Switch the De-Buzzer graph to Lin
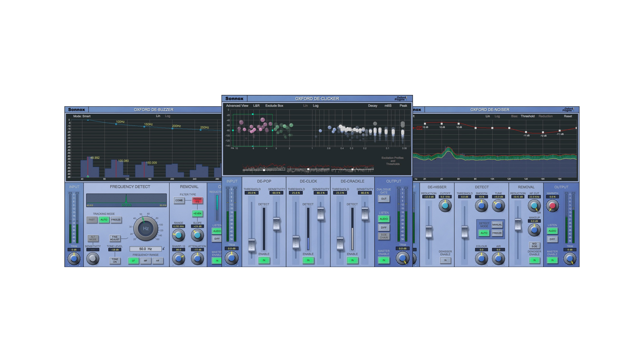This screenshot has width=644, height=362. pyautogui.click(x=158, y=116)
